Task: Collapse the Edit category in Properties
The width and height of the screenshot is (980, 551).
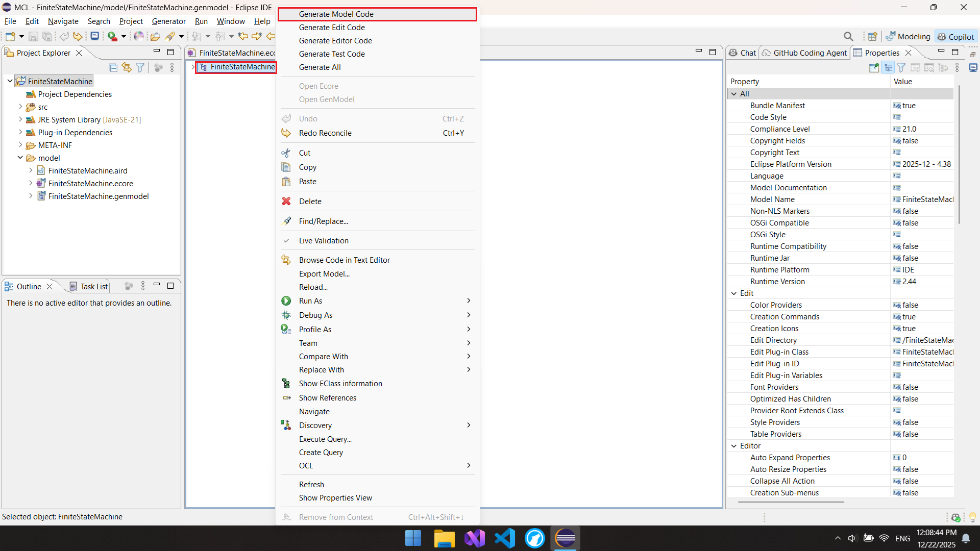Action: point(734,293)
